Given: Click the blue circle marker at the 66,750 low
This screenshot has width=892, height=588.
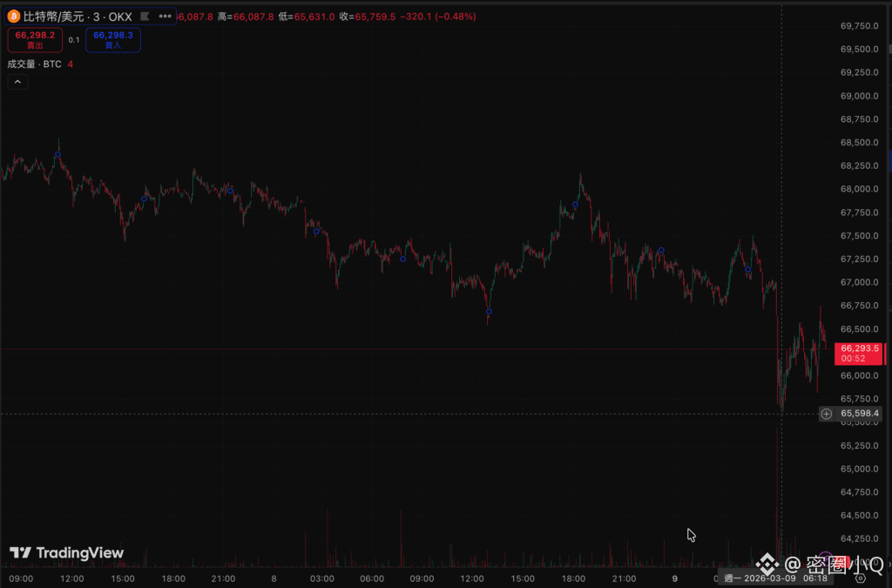Looking at the screenshot, I should (x=489, y=312).
